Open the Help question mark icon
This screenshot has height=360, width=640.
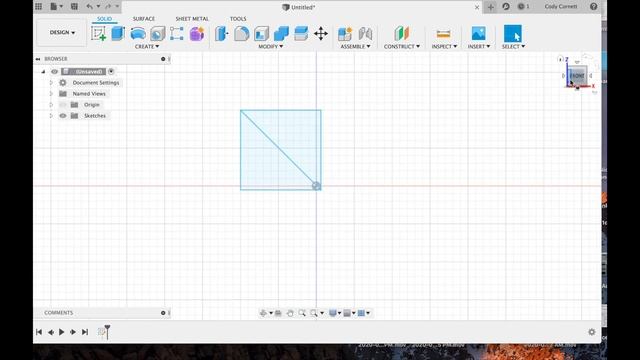click(593, 7)
